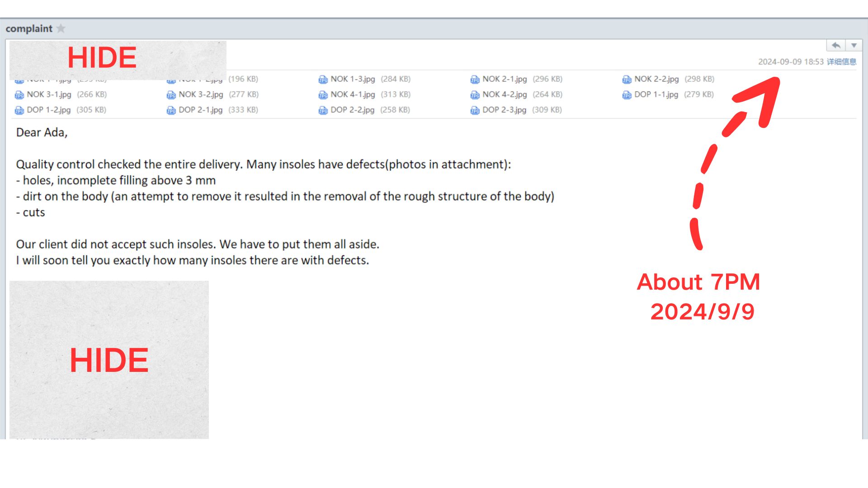Open the reply options dropdown arrow
Viewport: 868px width, 488px height.
tap(854, 45)
